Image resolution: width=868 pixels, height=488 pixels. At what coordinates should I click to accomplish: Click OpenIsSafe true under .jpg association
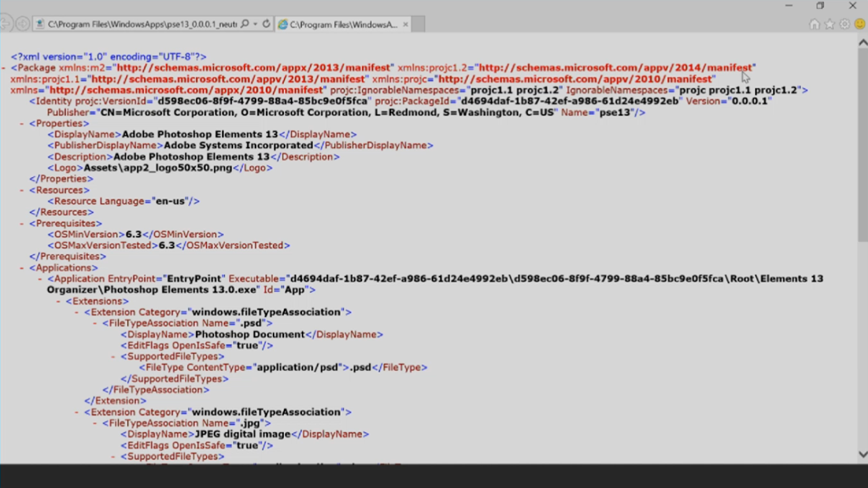coord(247,446)
